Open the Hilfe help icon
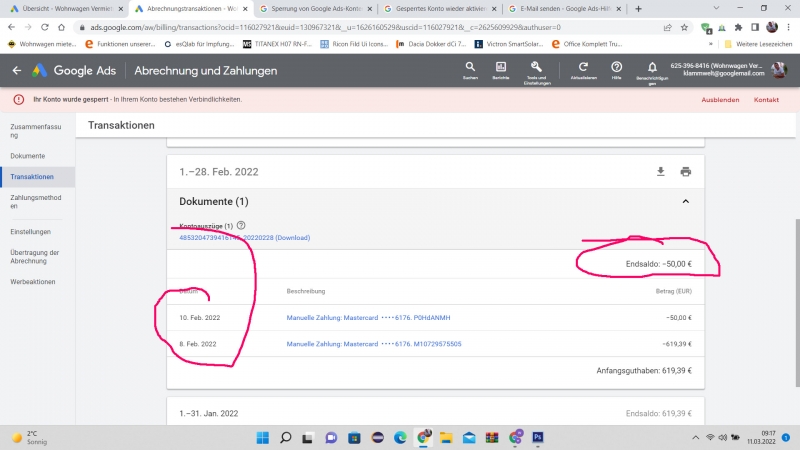The image size is (800, 450). [617, 67]
